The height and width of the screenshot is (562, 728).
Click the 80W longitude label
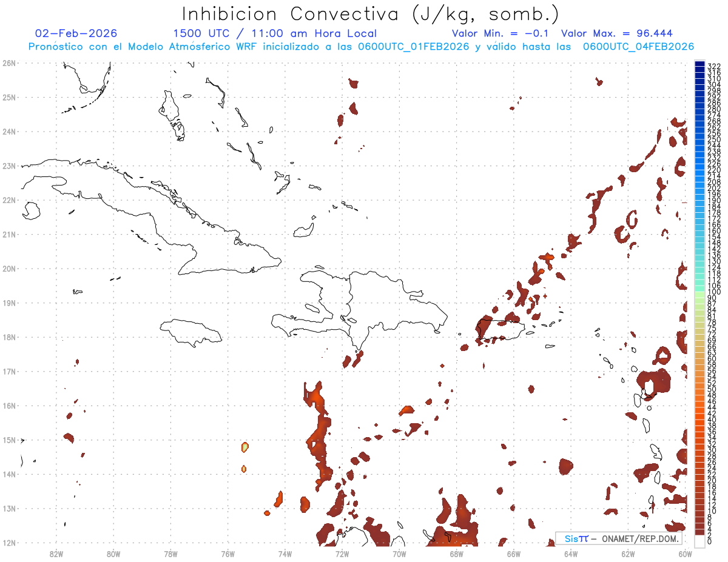click(x=113, y=553)
